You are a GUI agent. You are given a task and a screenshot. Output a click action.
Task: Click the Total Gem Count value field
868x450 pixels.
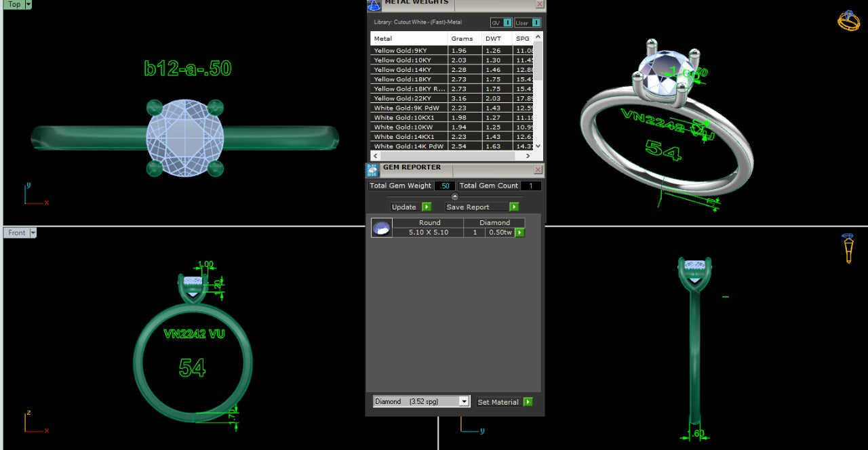click(531, 186)
